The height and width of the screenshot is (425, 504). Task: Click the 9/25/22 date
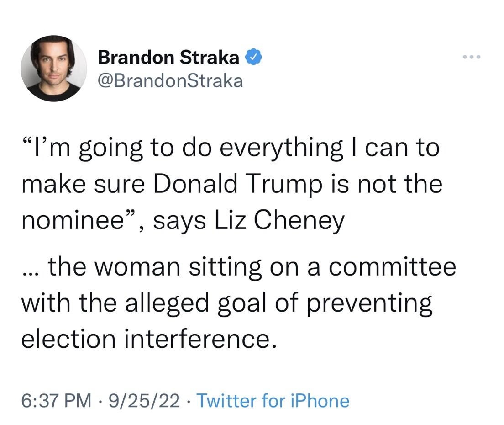144,401
